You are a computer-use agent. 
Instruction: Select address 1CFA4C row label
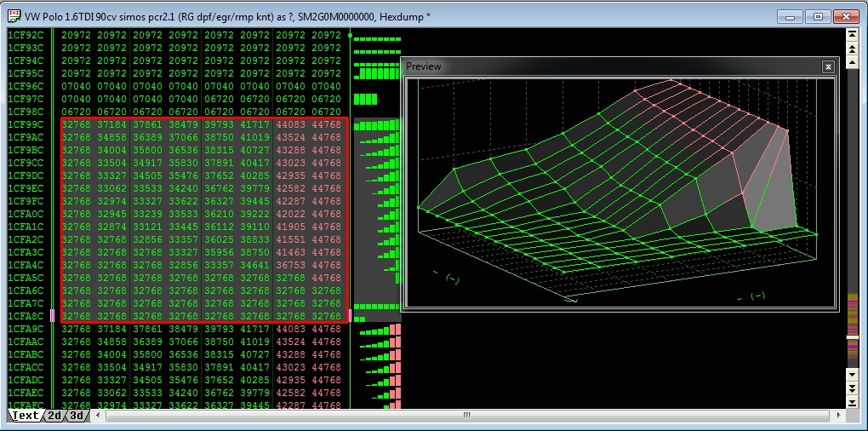(26, 265)
